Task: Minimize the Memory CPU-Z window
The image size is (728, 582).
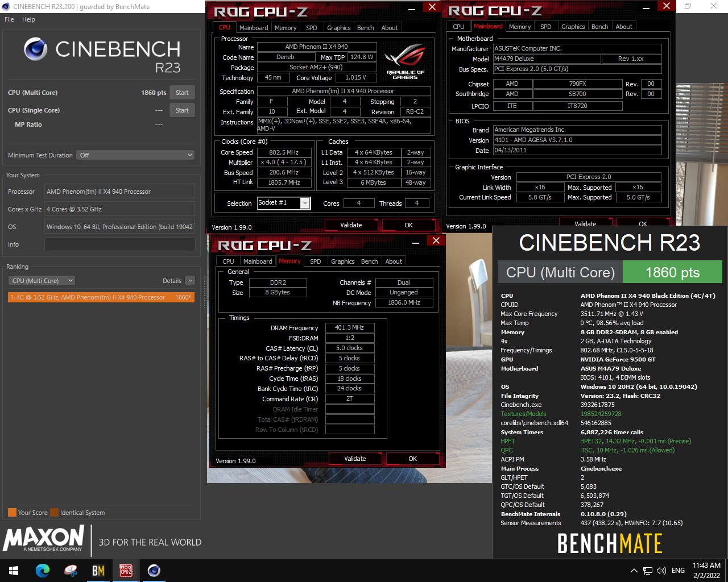Action: [416, 243]
